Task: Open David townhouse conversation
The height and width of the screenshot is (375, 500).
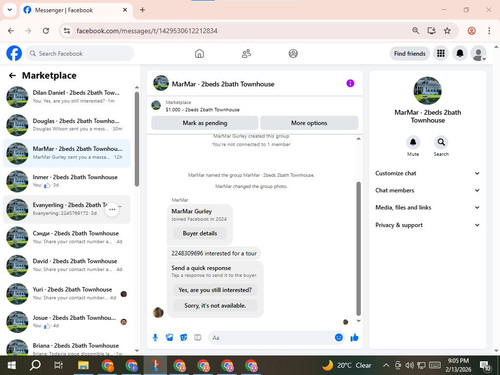Action: [x=67, y=265]
